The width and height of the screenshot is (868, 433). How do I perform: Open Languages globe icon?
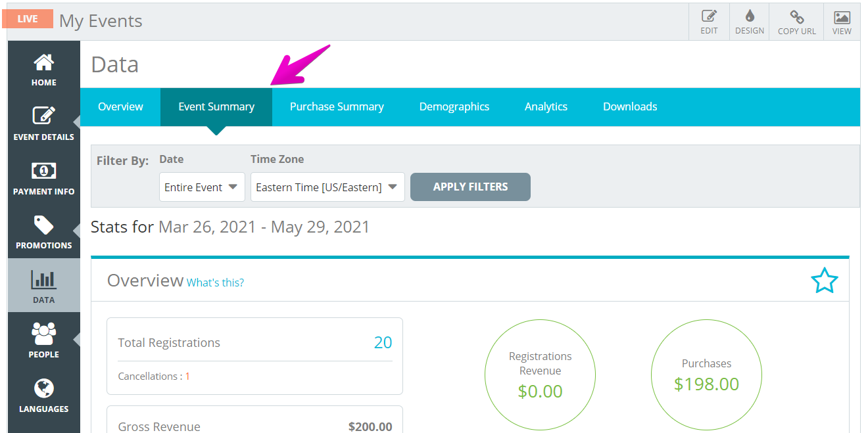[x=44, y=388]
